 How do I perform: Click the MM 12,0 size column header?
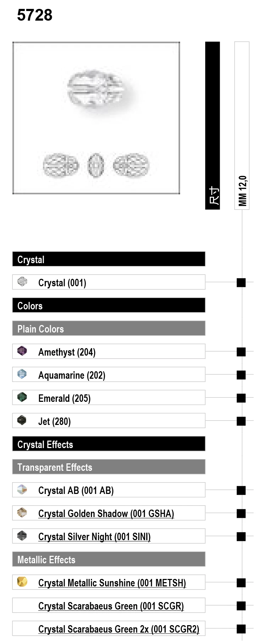[242, 126]
